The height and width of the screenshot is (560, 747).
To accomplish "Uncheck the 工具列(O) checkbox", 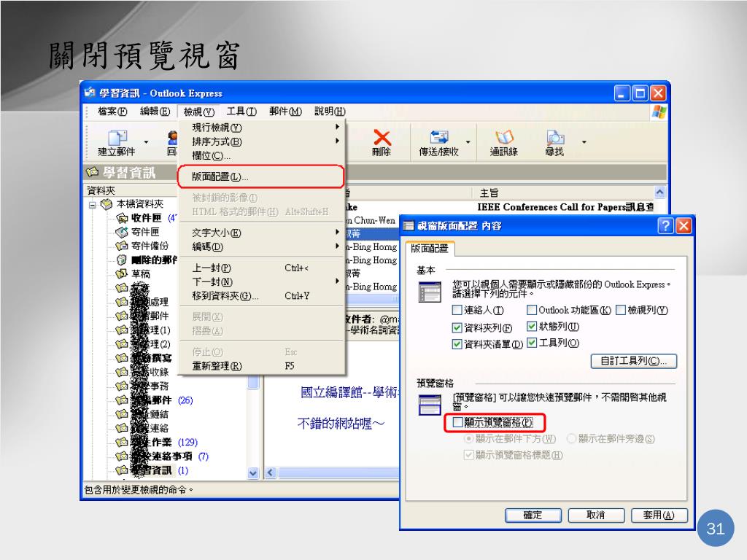I will pos(532,343).
